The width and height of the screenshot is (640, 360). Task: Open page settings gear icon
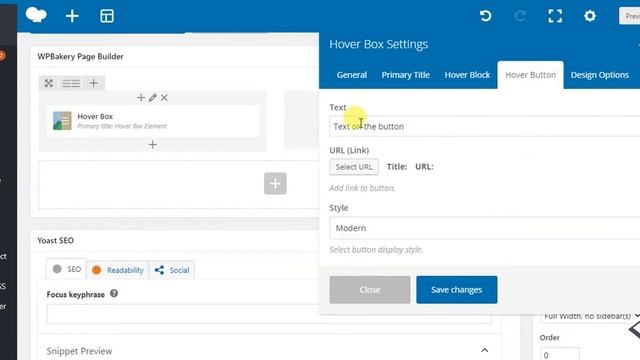(590, 16)
